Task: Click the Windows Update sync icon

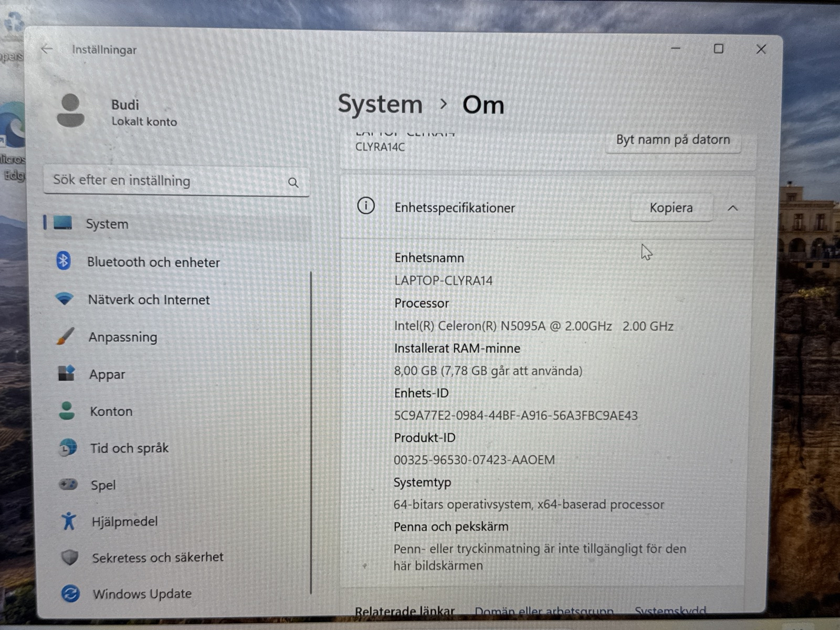Action: click(x=70, y=594)
